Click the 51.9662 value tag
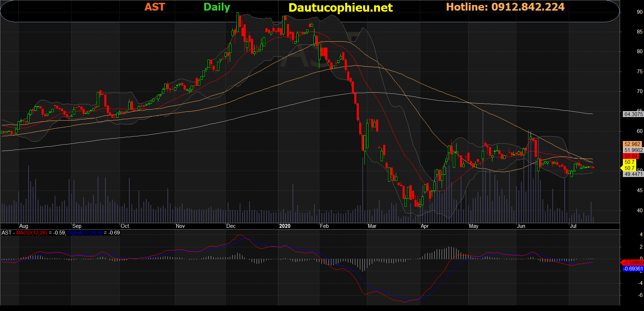Image resolution: width=644 pixels, height=311 pixels. click(x=633, y=150)
